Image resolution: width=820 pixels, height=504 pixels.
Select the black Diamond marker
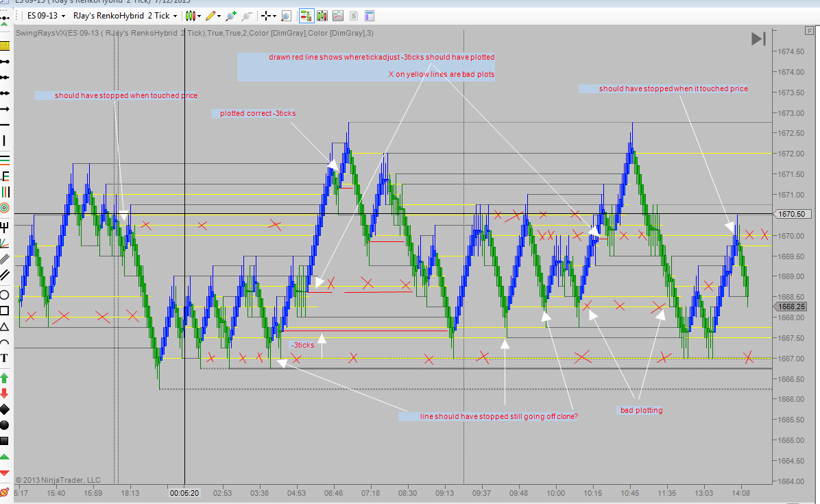pyautogui.click(x=4, y=409)
